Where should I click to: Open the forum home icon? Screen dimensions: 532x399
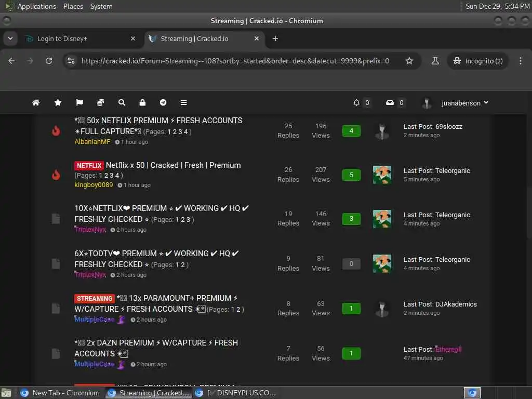click(x=36, y=102)
